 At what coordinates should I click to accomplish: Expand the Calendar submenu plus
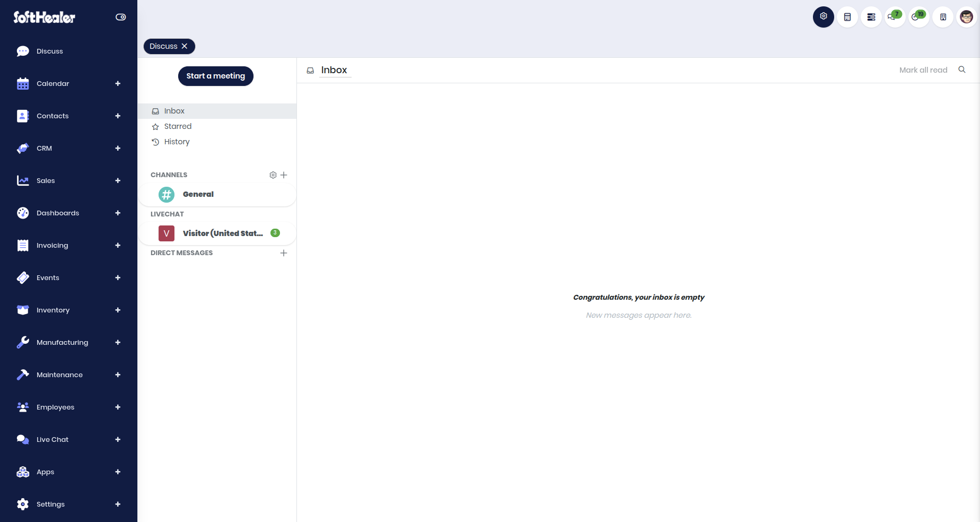(x=118, y=83)
